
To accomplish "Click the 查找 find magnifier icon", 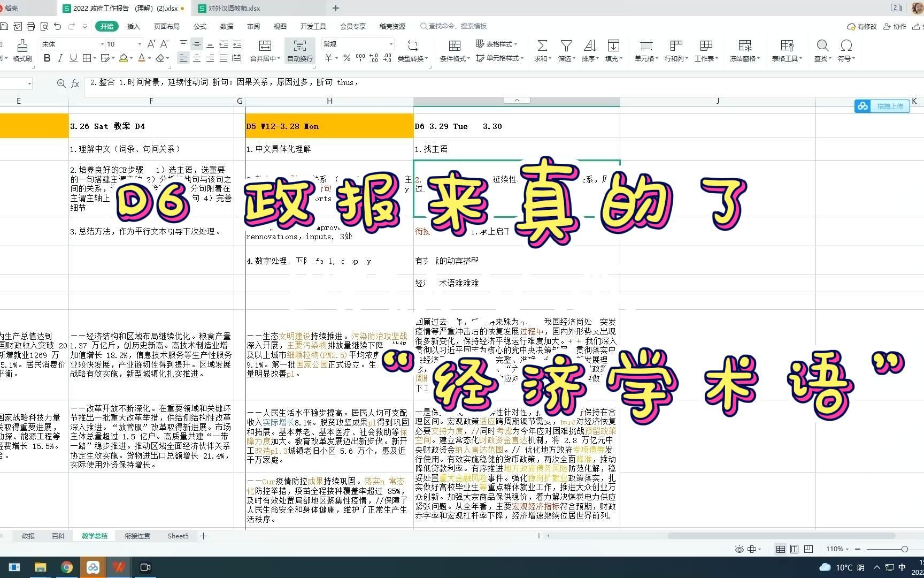I will 822,45.
